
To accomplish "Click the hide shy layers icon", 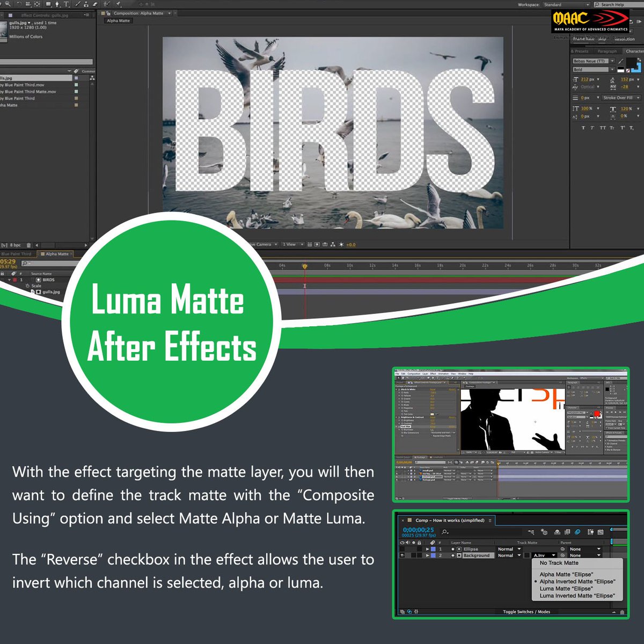I will click(557, 532).
